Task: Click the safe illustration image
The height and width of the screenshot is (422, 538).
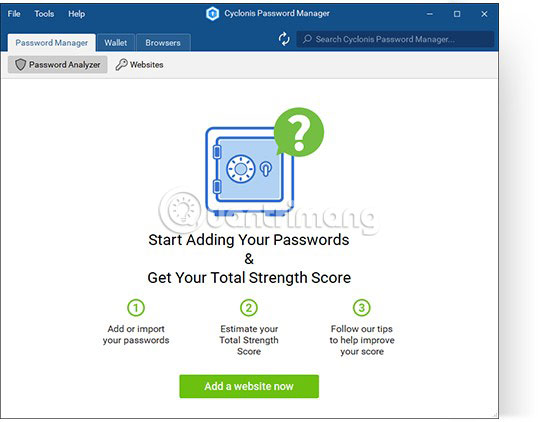Action: coord(249,171)
